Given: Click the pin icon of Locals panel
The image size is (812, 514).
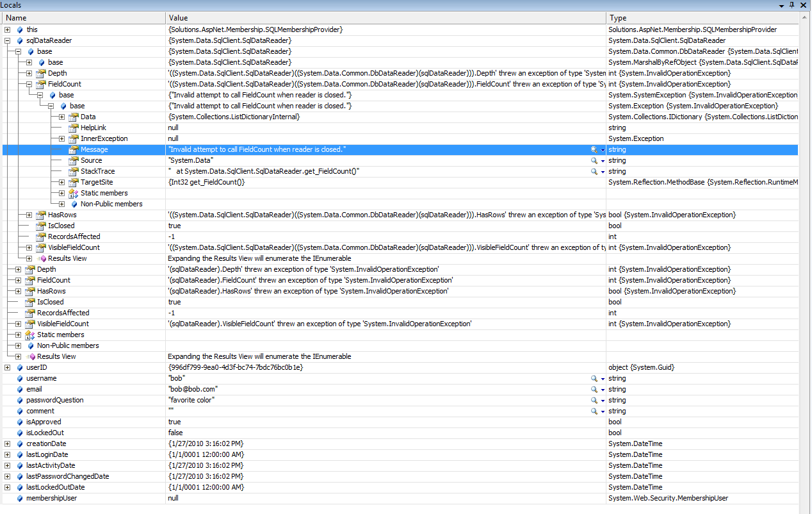Looking at the screenshot, I should click(x=792, y=5).
